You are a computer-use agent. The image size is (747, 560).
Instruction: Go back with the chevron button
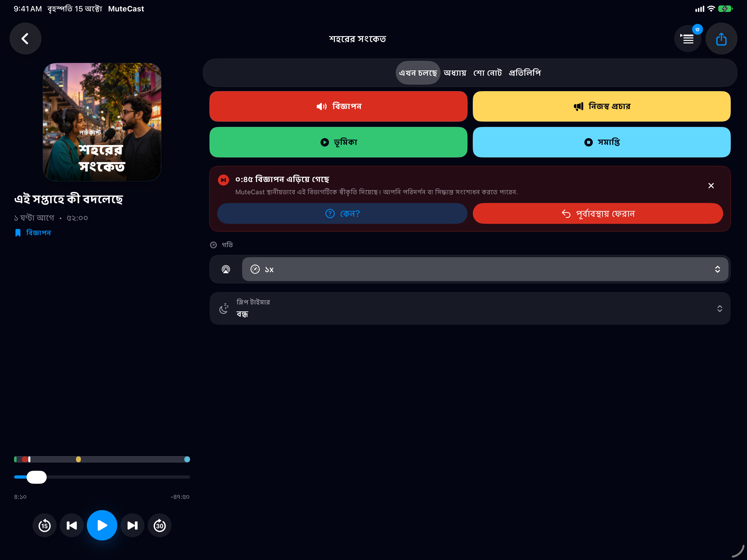pyautogui.click(x=25, y=39)
